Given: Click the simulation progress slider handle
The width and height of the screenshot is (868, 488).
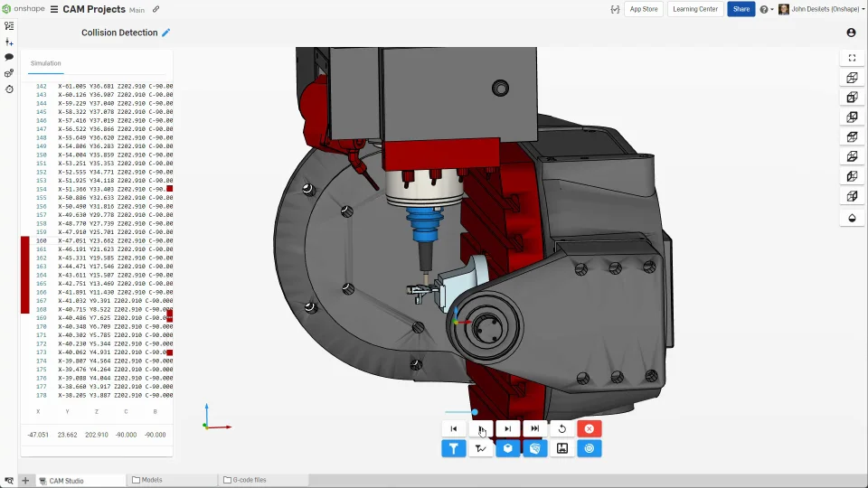Looking at the screenshot, I should tap(474, 412).
